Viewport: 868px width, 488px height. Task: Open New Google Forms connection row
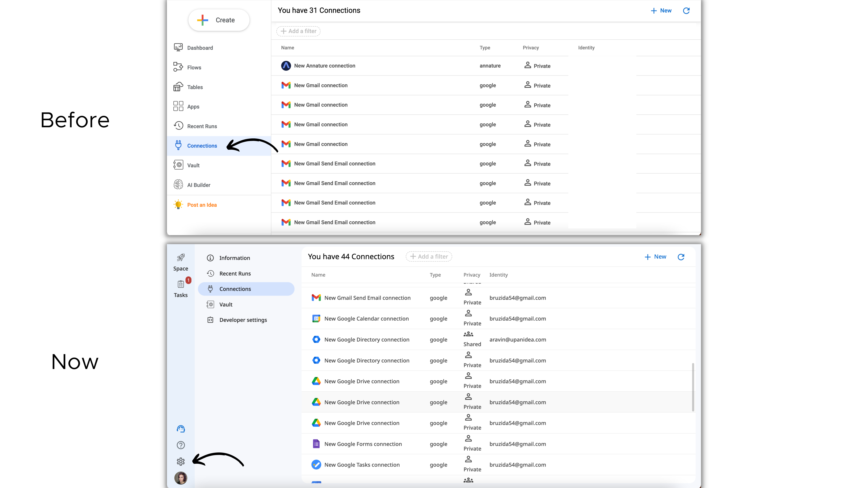pos(363,444)
